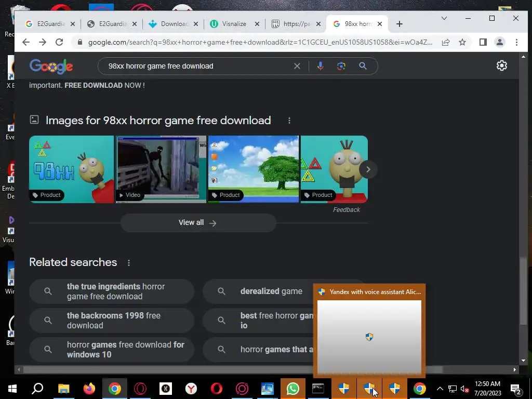Clear the Google search box text

click(297, 66)
